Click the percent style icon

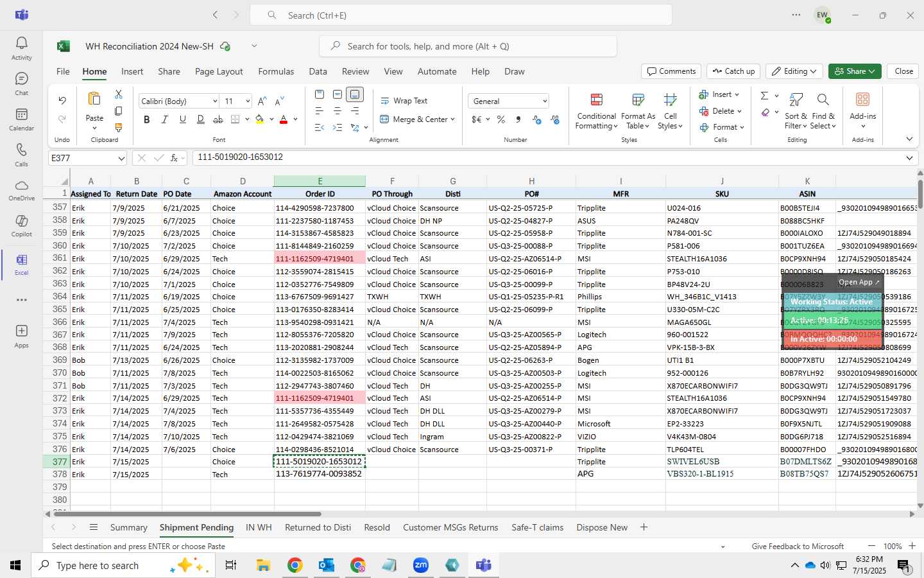click(x=501, y=119)
